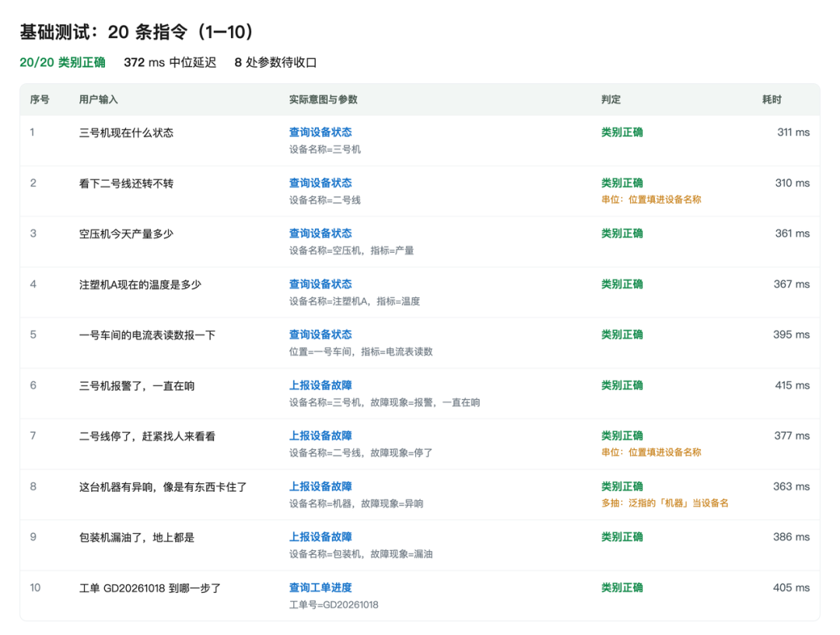Click 上报设备故障 link in 包装机漏油 row
Viewport: 840px width, 635px height.
click(x=320, y=538)
